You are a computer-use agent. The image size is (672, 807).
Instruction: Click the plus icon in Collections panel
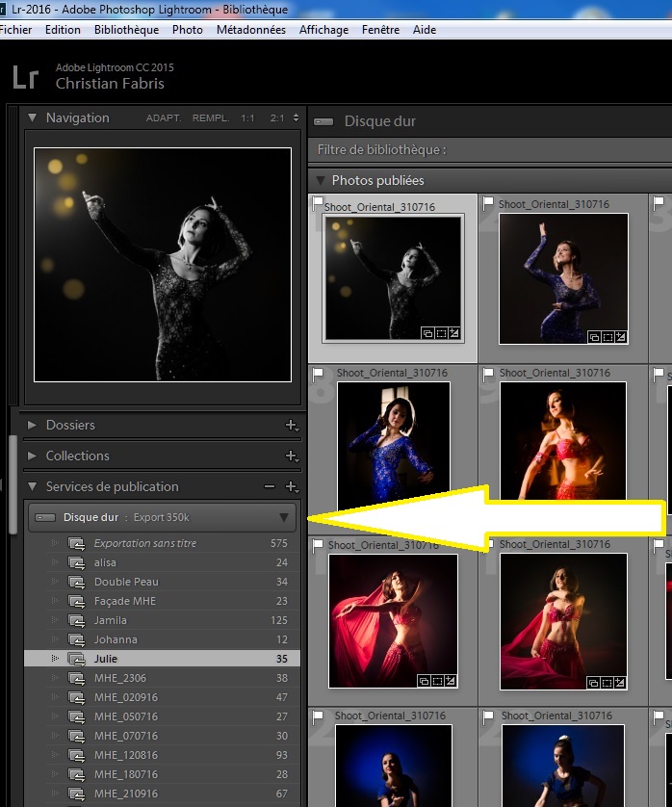coord(291,456)
